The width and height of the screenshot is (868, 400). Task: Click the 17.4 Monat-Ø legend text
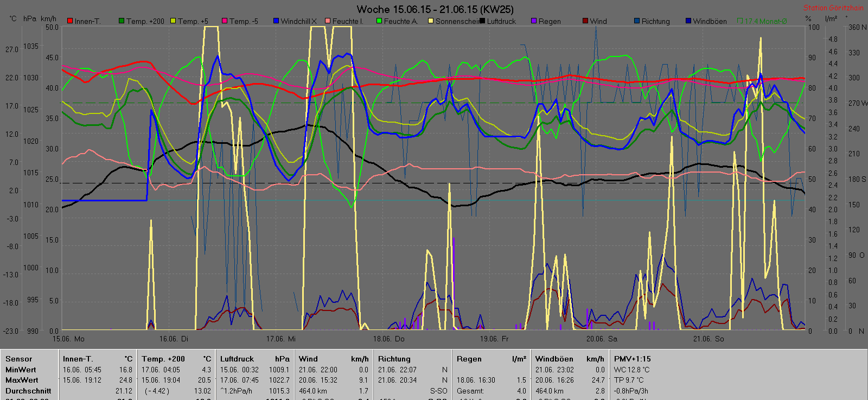[x=765, y=21]
